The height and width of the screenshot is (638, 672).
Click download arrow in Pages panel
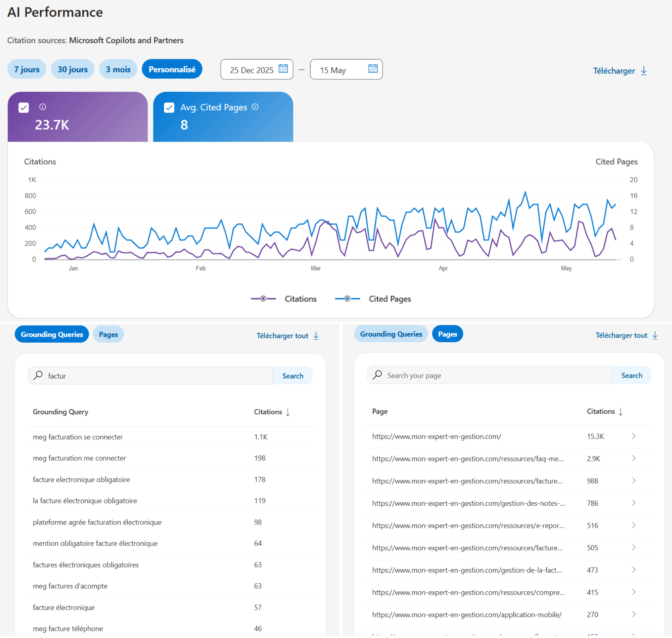pos(655,336)
